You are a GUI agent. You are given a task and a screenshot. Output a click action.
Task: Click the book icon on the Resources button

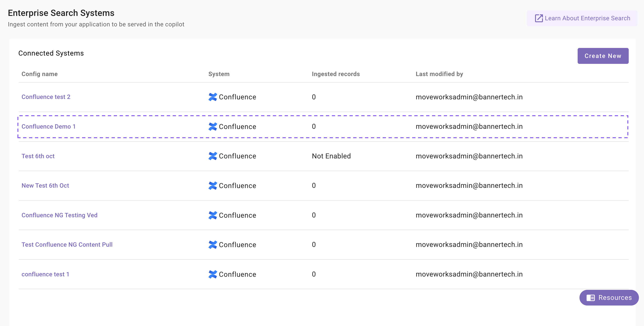591,297
